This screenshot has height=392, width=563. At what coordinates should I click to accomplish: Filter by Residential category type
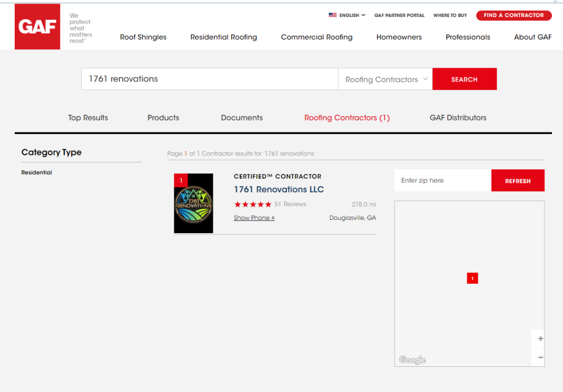[37, 172]
